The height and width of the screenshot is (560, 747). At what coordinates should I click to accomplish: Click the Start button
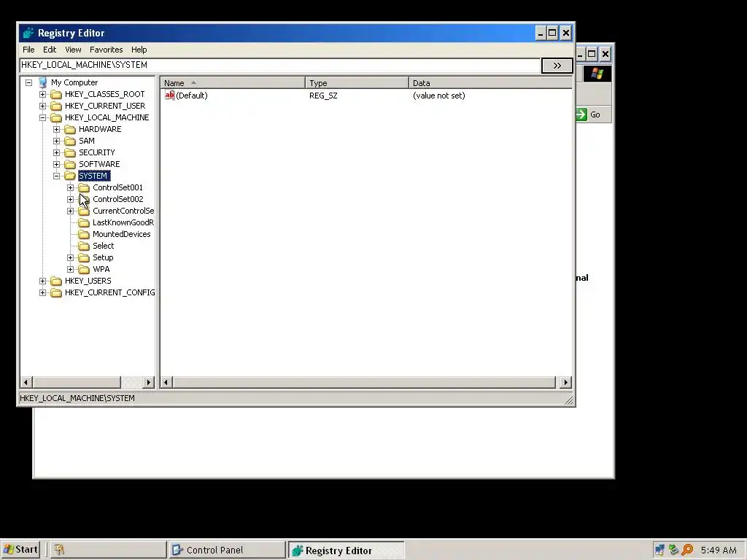point(20,550)
